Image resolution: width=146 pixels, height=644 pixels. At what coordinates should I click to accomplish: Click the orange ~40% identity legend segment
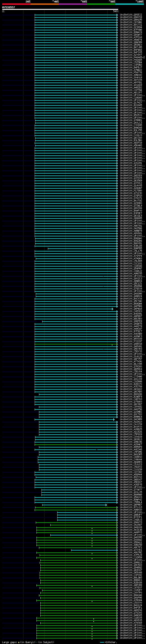click(x=44, y=4)
